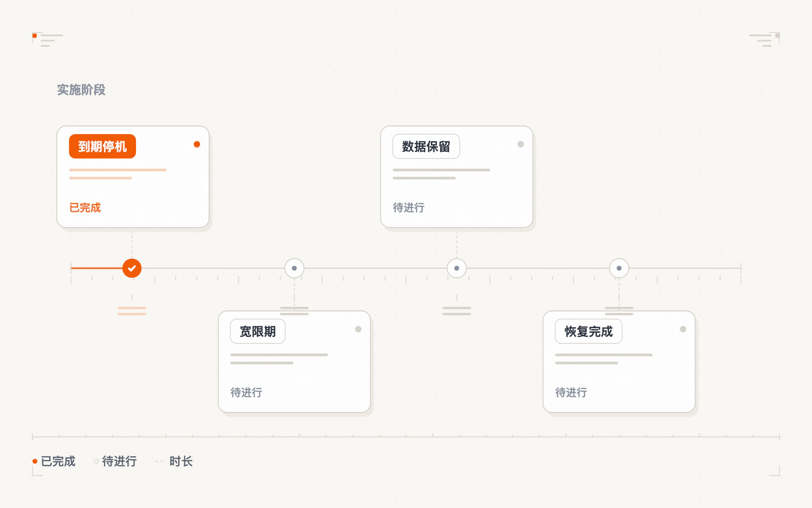Viewport: 812px width, 508px height.
Task: Click 待进行 status in 宽限期 card
Action: coord(246,393)
